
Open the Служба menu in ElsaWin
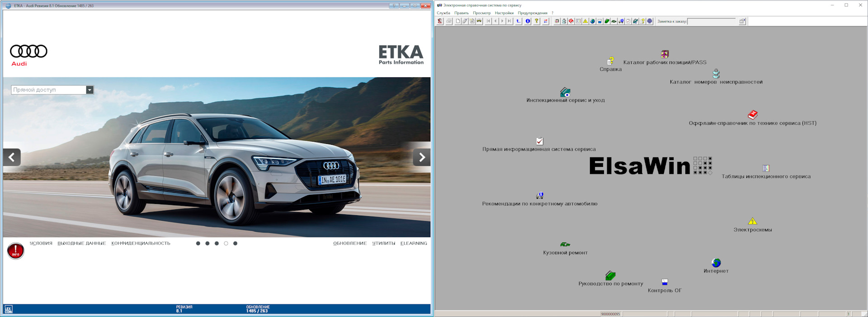[443, 13]
